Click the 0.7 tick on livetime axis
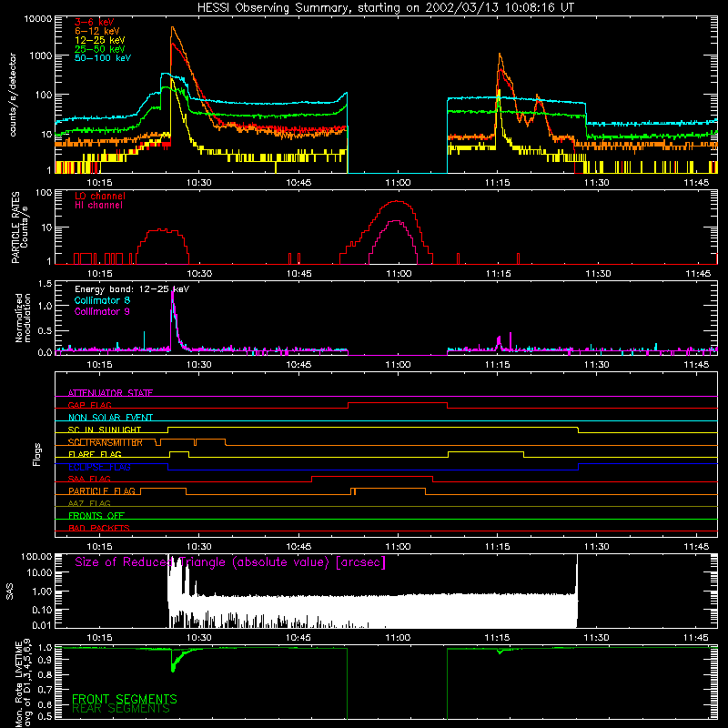The width and height of the screenshot is (728, 728). click(45, 690)
